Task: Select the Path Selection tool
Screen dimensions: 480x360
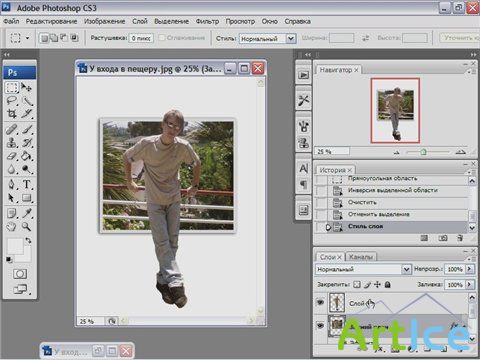Action: [12, 198]
